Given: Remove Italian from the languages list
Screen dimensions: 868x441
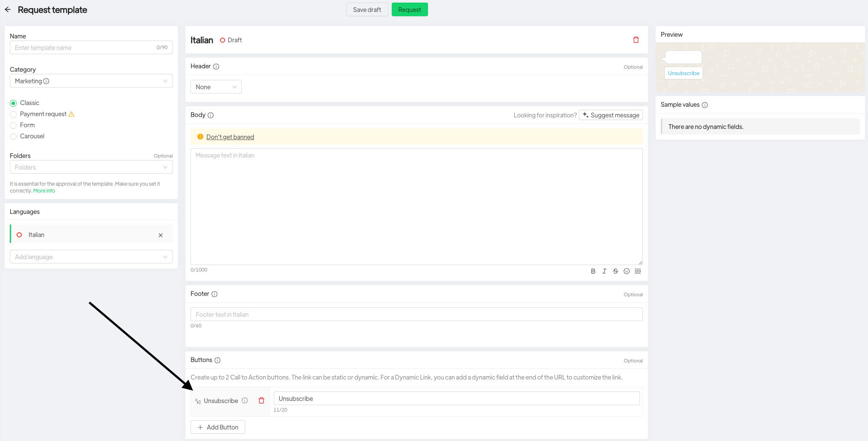Looking at the screenshot, I should [161, 235].
